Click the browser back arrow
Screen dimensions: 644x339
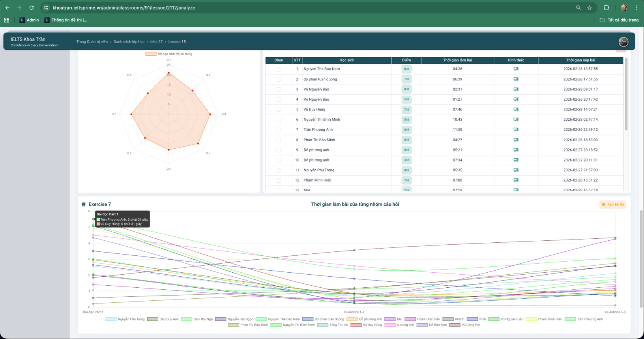coord(7,7)
